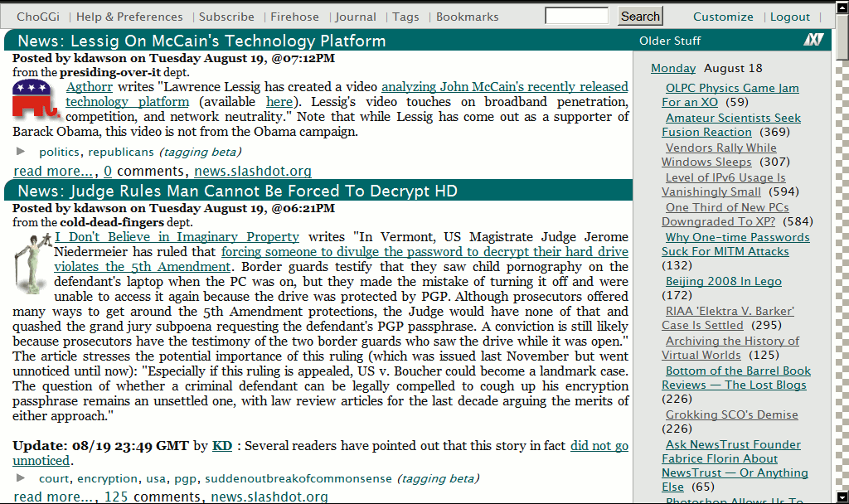The image size is (849, 504).
Task: Click the court tag
Action: pyautogui.click(x=54, y=478)
